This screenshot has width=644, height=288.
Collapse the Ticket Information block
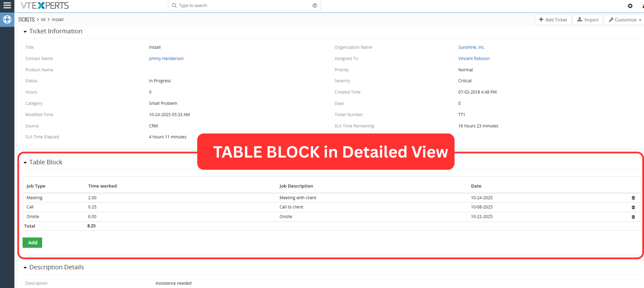point(25,32)
